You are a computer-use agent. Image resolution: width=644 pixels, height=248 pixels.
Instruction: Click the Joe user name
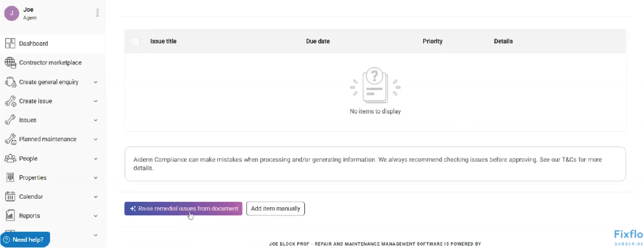click(28, 10)
